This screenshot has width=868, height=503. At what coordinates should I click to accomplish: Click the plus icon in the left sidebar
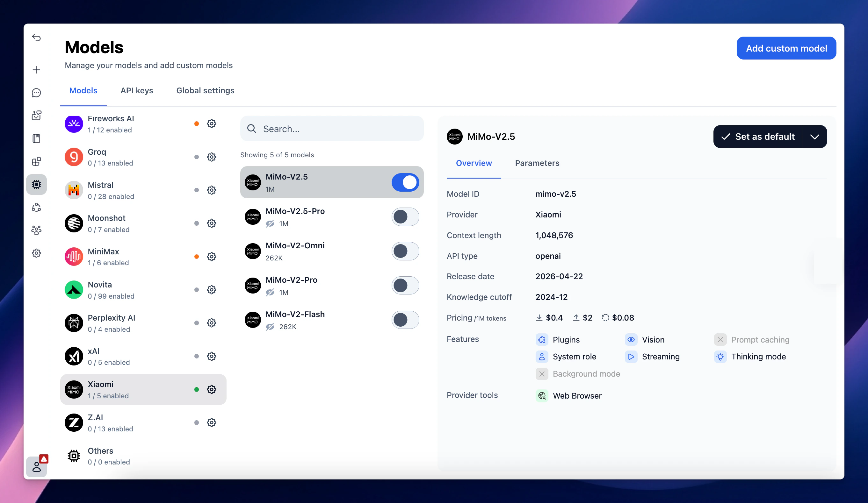37,70
